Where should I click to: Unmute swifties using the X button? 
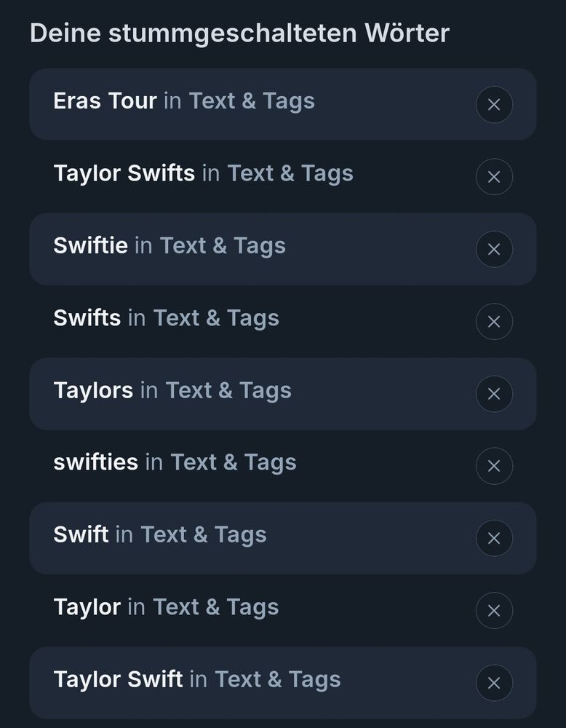(x=494, y=466)
